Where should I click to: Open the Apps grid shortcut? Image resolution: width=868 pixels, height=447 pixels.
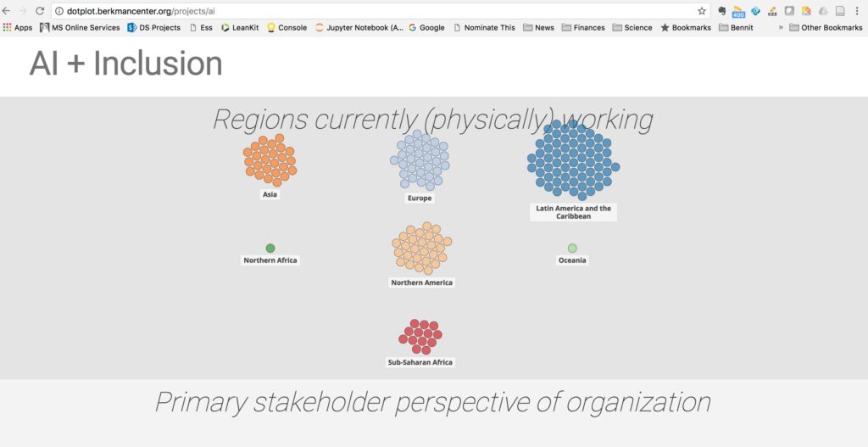pyautogui.click(x=18, y=27)
